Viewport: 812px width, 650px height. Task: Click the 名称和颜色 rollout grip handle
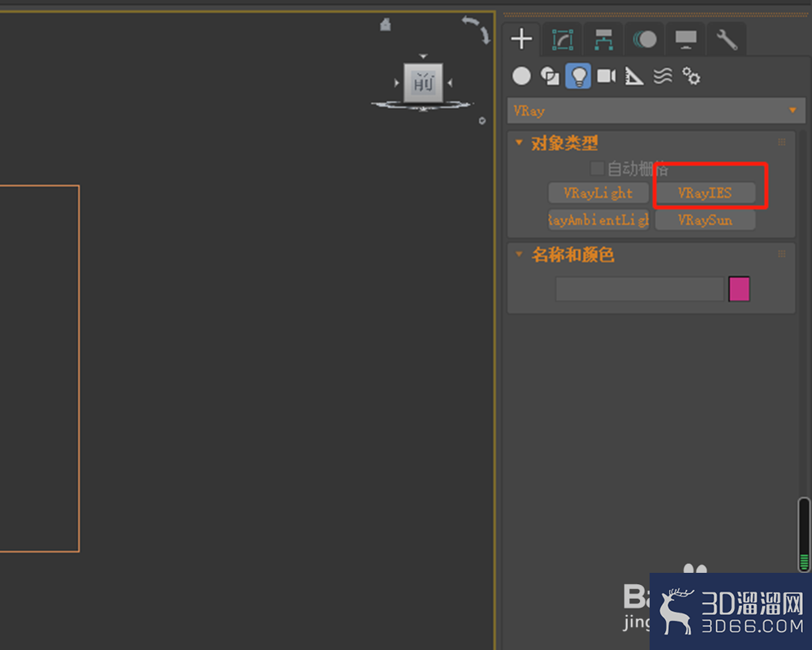[782, 253]
